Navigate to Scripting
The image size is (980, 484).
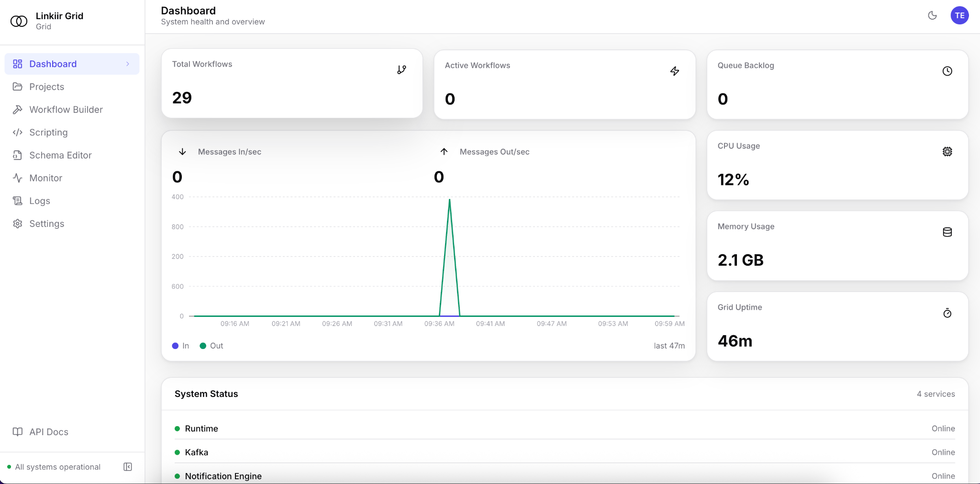tap(72, 132)
